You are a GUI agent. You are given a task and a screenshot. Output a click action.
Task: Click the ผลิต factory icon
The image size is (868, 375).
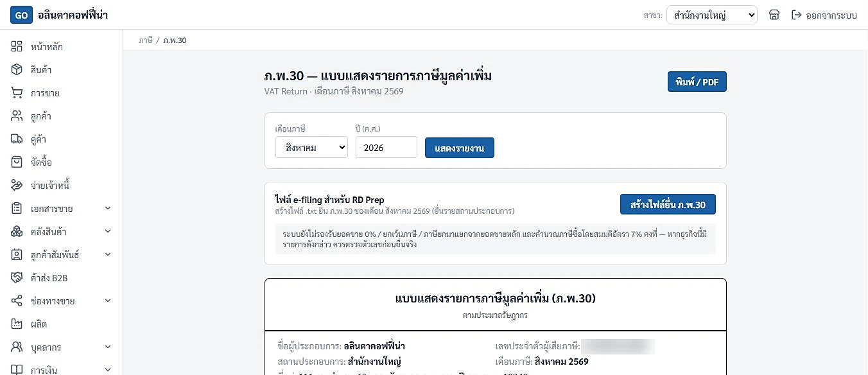pyautogui.click(x=17, y=324)
